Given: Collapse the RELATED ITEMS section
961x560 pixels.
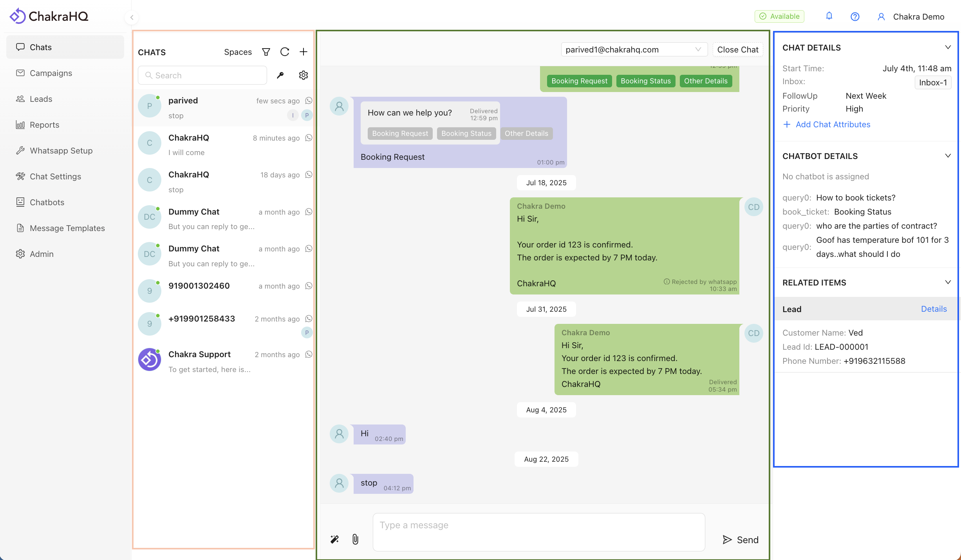Looking at the screenshot, I should point(948,282).
